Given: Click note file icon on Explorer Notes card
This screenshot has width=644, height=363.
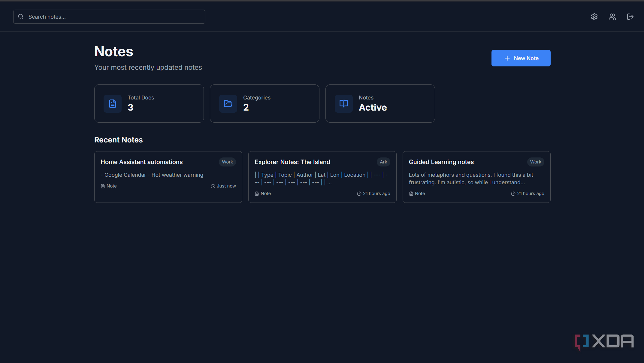Looking at the screenshot, I should (x=257, y=194).
